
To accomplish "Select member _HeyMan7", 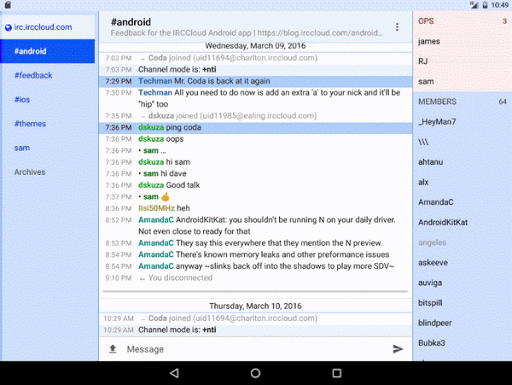I will (462, 122).
